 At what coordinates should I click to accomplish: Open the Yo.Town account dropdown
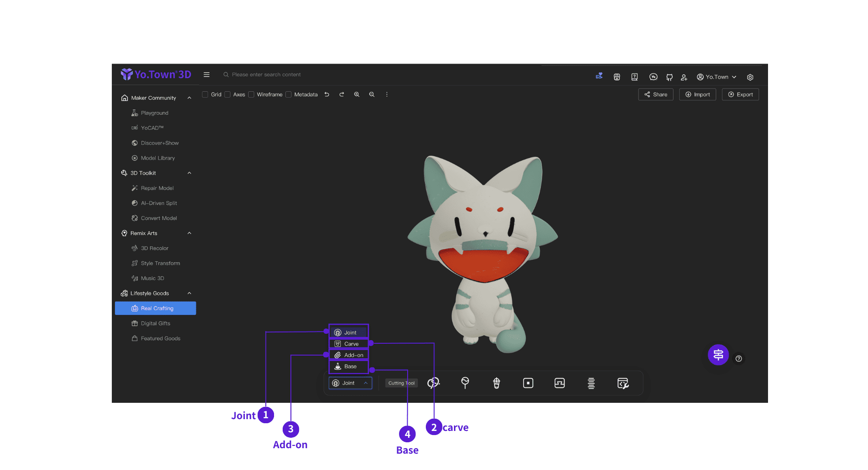coord(717,77)
